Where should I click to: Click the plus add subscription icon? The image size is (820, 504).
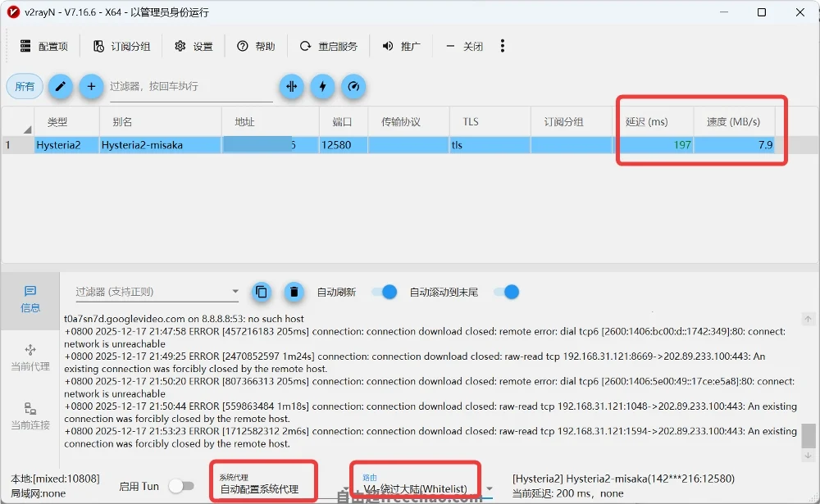(x=91, y=86)
